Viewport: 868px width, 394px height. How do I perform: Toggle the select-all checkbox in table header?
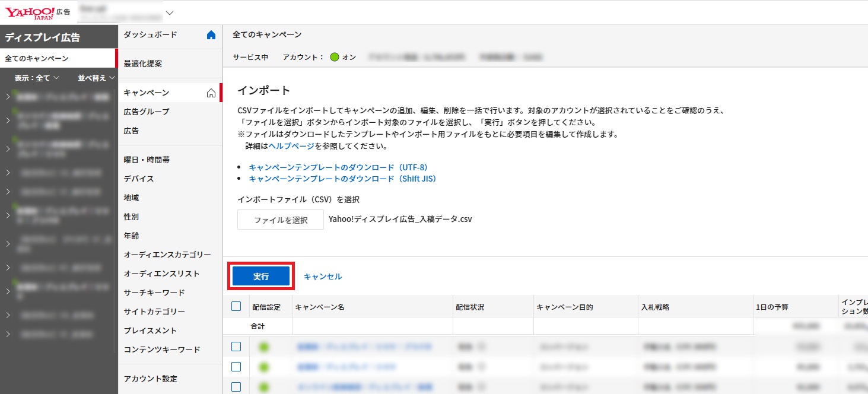[x=236, y=306]
